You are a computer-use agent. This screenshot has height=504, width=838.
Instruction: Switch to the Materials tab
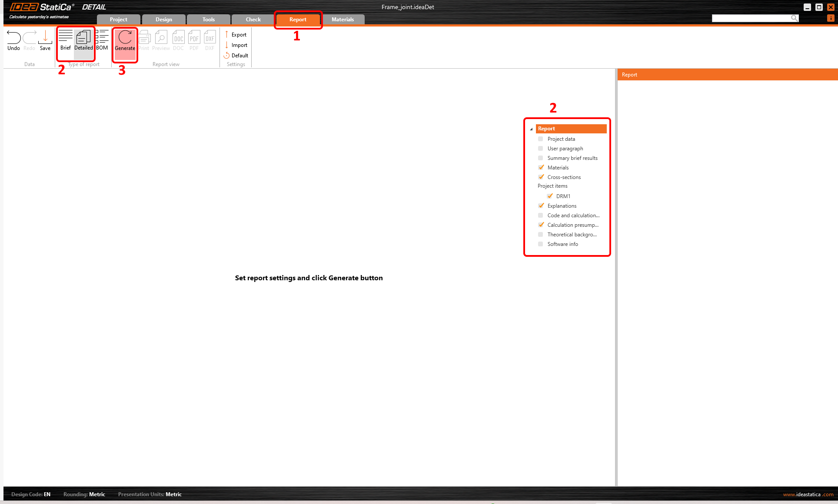click(x=343, y=20)
